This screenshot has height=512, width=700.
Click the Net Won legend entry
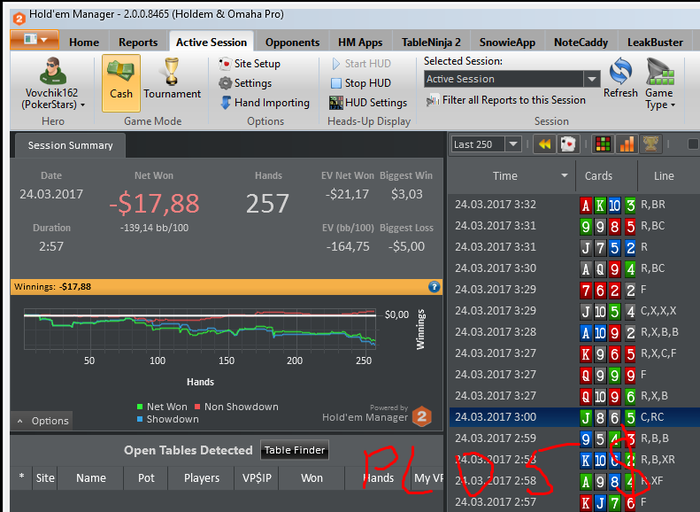pos(162,407)
